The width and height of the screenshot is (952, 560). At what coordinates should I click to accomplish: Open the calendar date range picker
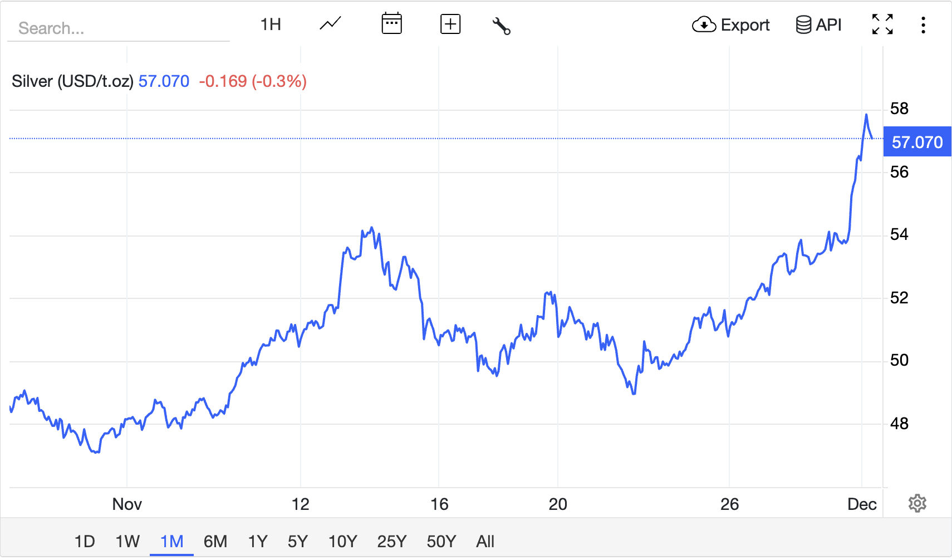point(392,24)
